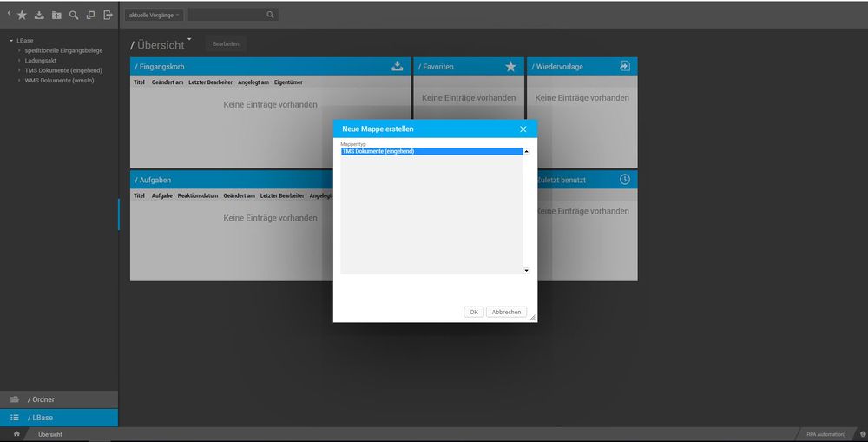The width and height of the screenshot is (868, 442).
Task: Click the Mappentyp list scroll-up arrow
Action: click(x=527, y=151)
